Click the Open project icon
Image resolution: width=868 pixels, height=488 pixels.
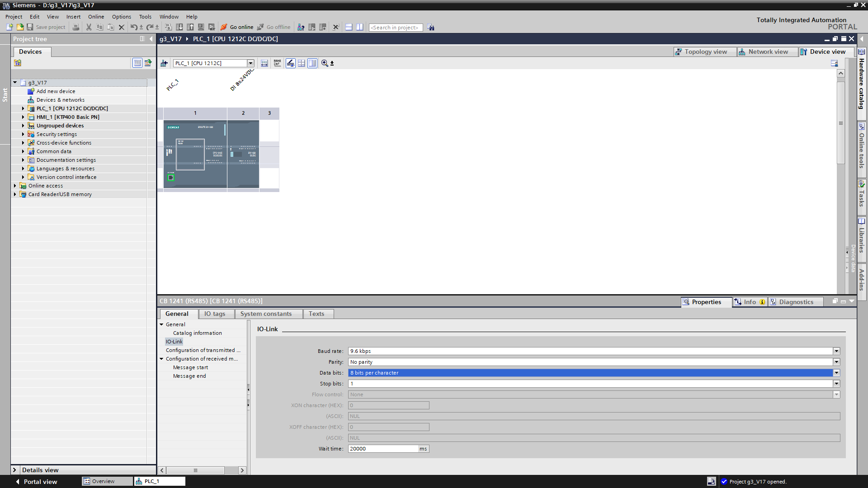20,27
